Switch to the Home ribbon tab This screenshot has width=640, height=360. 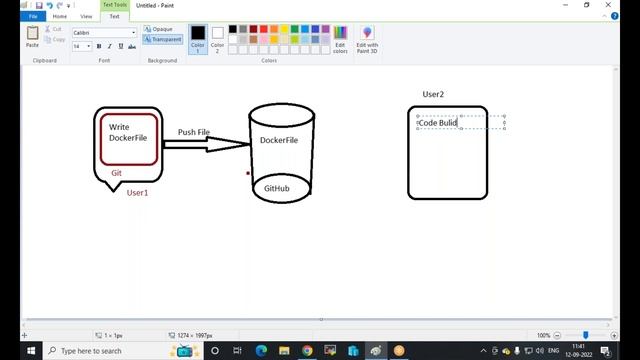pyautogui.click(x=60, y=16)
